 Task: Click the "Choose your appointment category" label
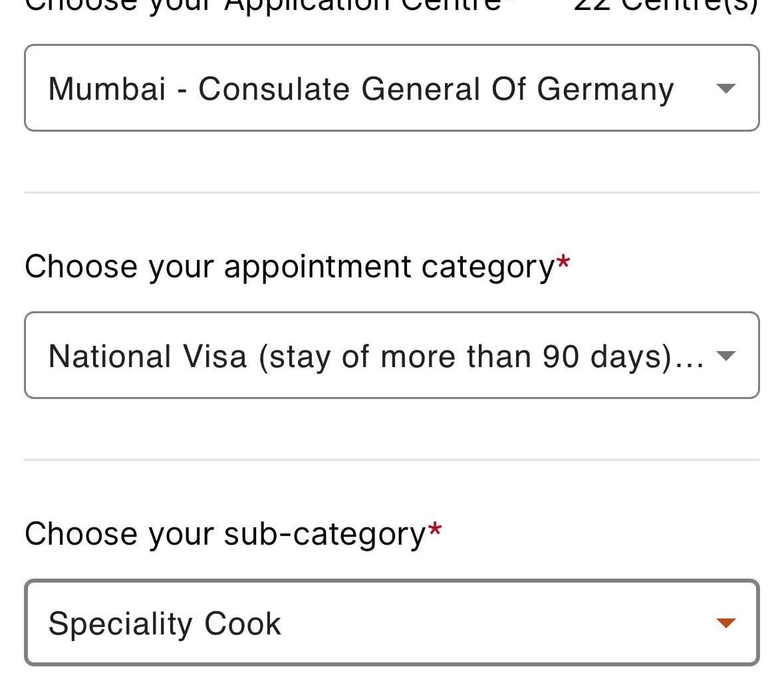[x=289, y=267]
